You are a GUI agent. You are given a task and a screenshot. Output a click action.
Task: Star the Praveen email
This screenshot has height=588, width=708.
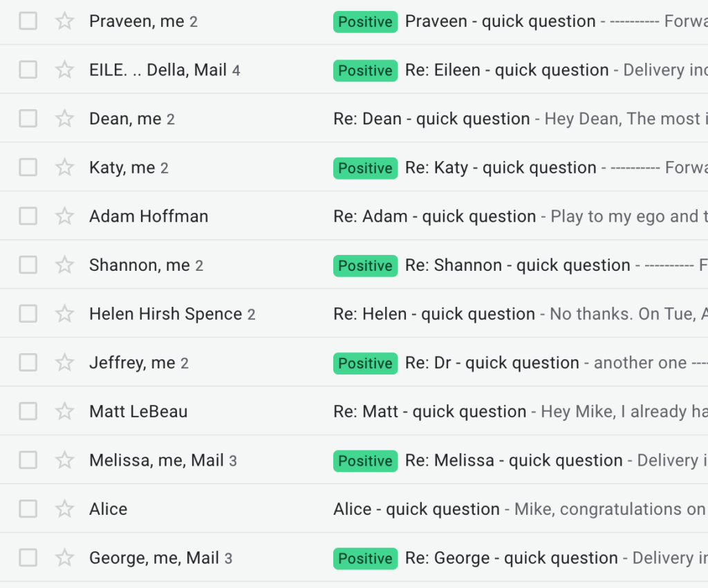[x=64, y=21]
